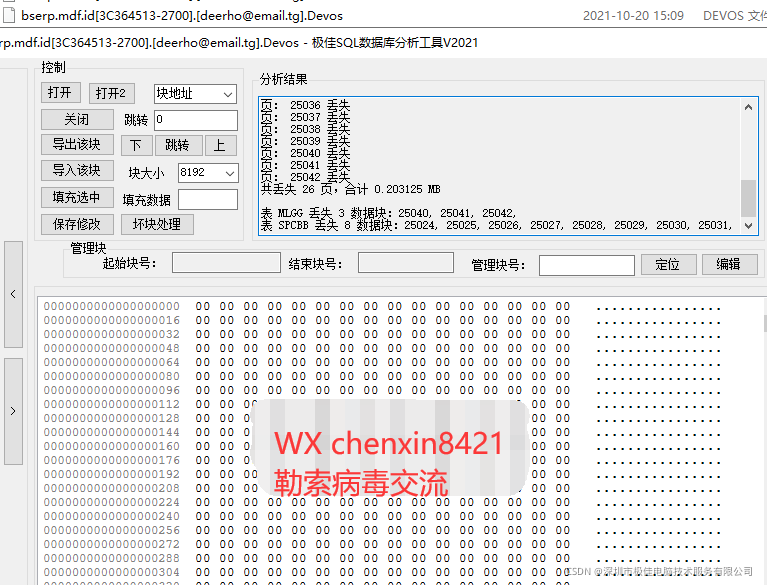Click the 编辑 edit button

728,264
